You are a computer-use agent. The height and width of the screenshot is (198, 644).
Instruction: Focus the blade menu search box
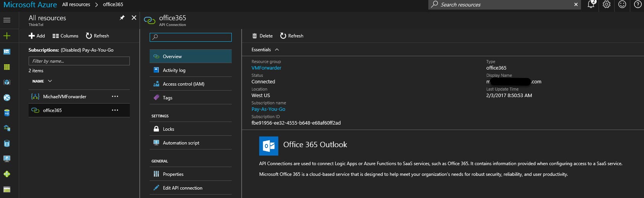[x=190, y=37]
